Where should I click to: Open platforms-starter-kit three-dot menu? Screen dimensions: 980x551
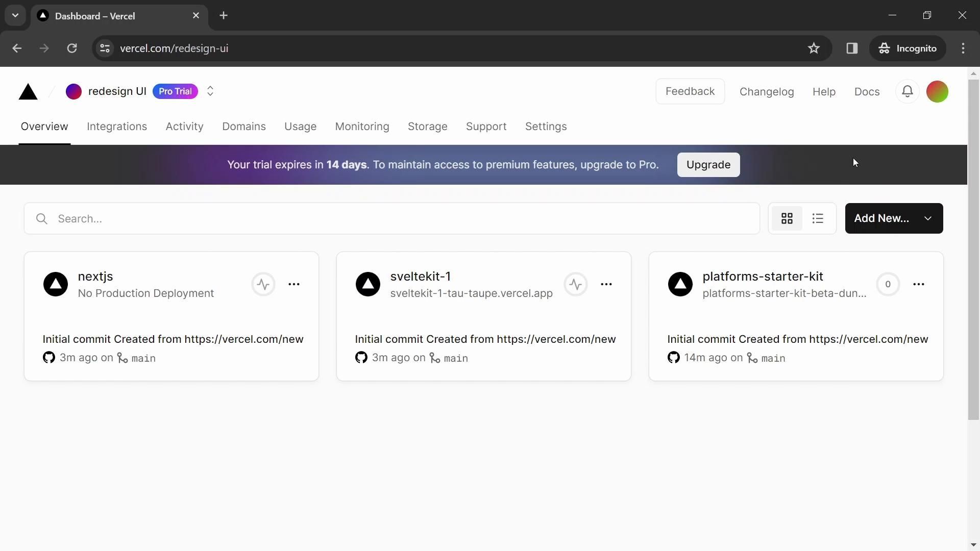918,284
